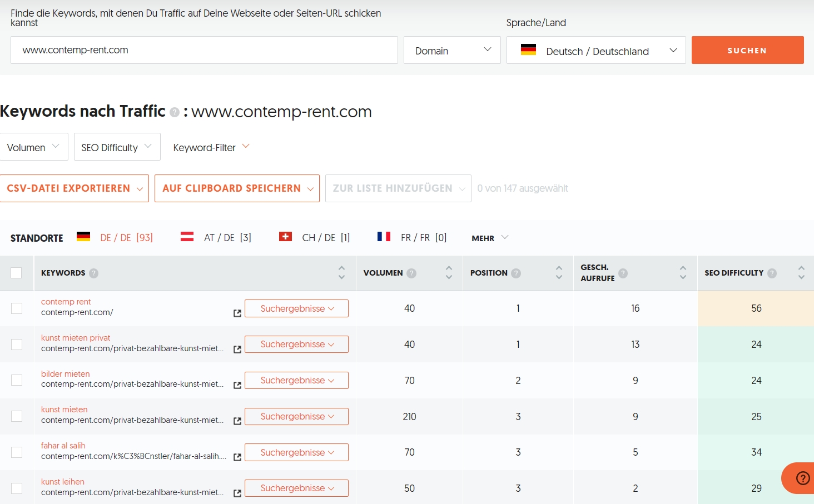Check the kunst leihen row

(x=17, y=488)
